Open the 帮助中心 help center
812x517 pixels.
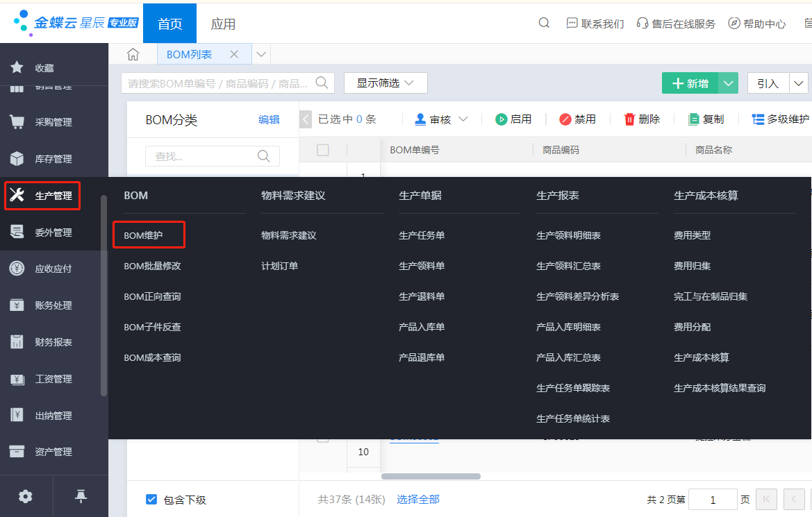(x=756, y=22)
